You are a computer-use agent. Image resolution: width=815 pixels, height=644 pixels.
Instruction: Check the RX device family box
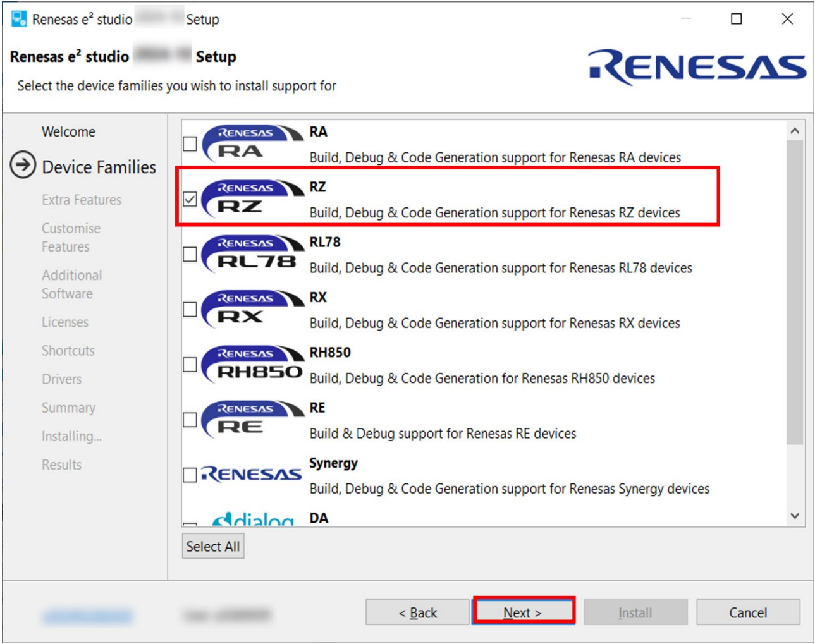pyautogui.click(x=190, y=309)
